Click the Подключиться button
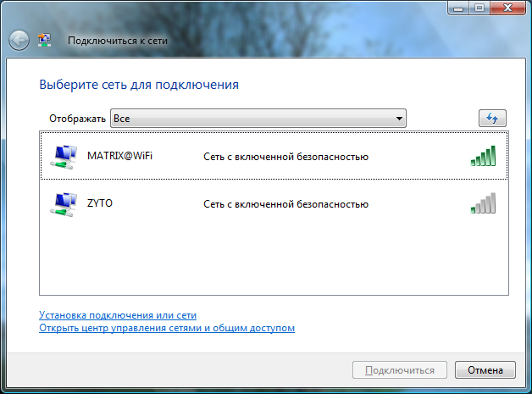Screen dimensions: 532x394 point(400,370)
